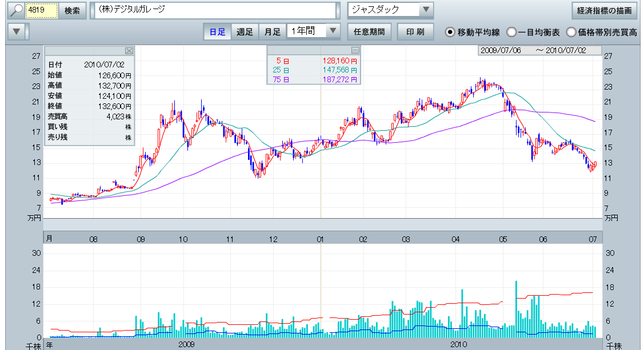This screenshot has width=644, height=350.
Task: Open the 1年間 period dropdown
Action: pos(333,31)
